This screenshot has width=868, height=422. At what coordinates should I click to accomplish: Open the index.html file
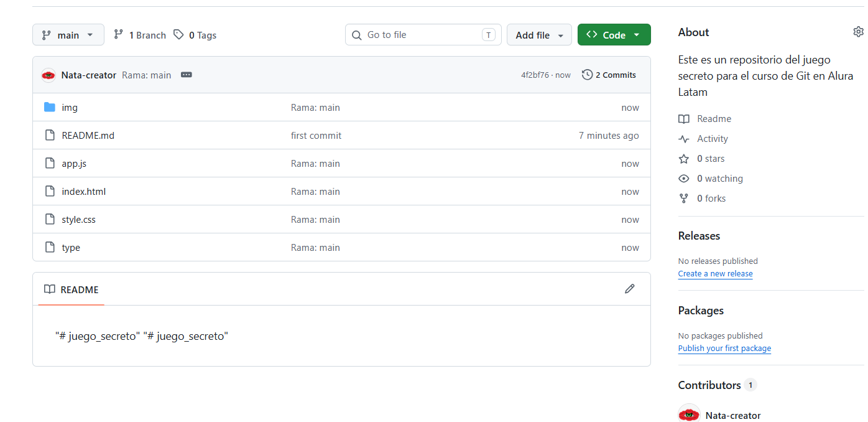pyautogui.click(x=84, y=191)
